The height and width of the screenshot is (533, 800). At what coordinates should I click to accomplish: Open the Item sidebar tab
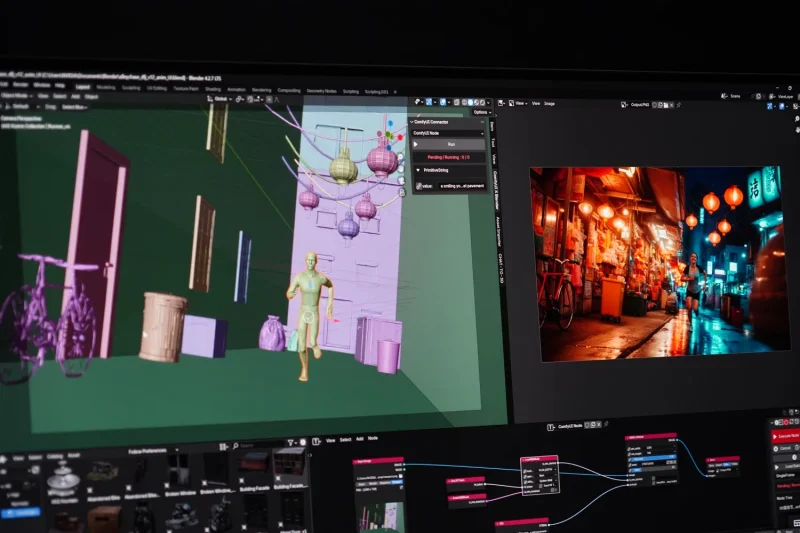pyautogui.click(x=492, y=126)
